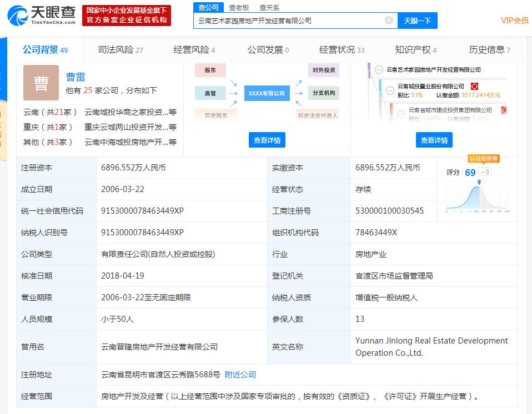This screenshot has height=414, width=532.
Task: Click the 25 companies count
Action: point(88,90)
